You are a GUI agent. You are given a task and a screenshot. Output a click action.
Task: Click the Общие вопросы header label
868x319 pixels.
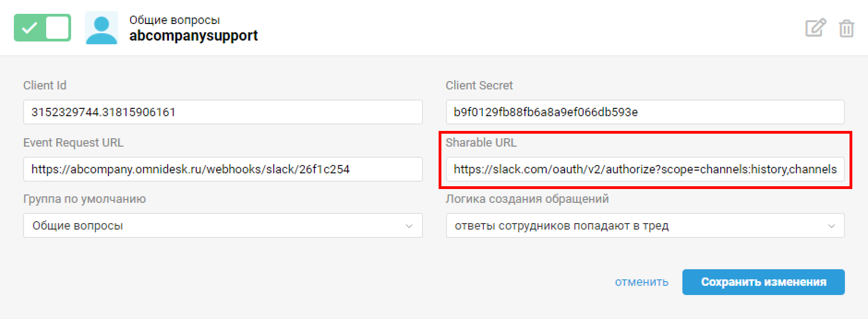pos(175,20)
